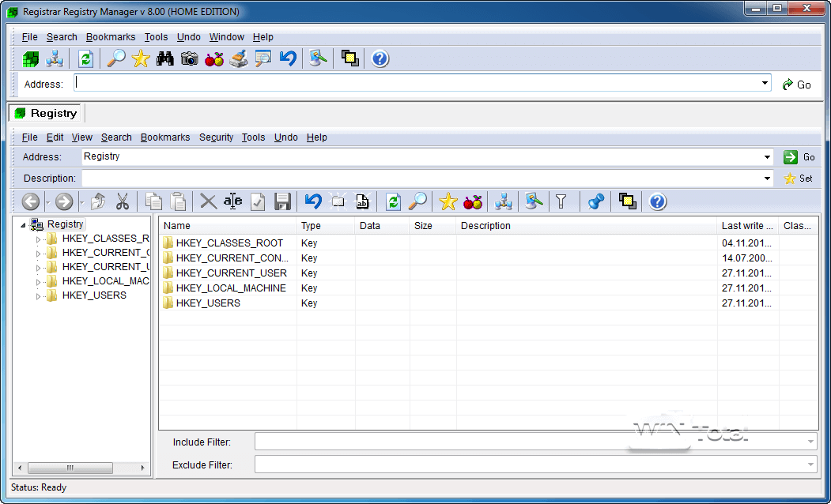This screenshot has height=504, width=831.
Task: Expand the HKEY_USERS tree node
Action: [38, 296]
